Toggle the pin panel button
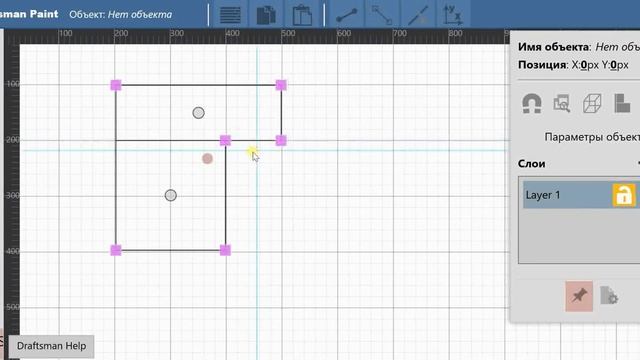Screen dimensions: 640x360 point(579,296)
